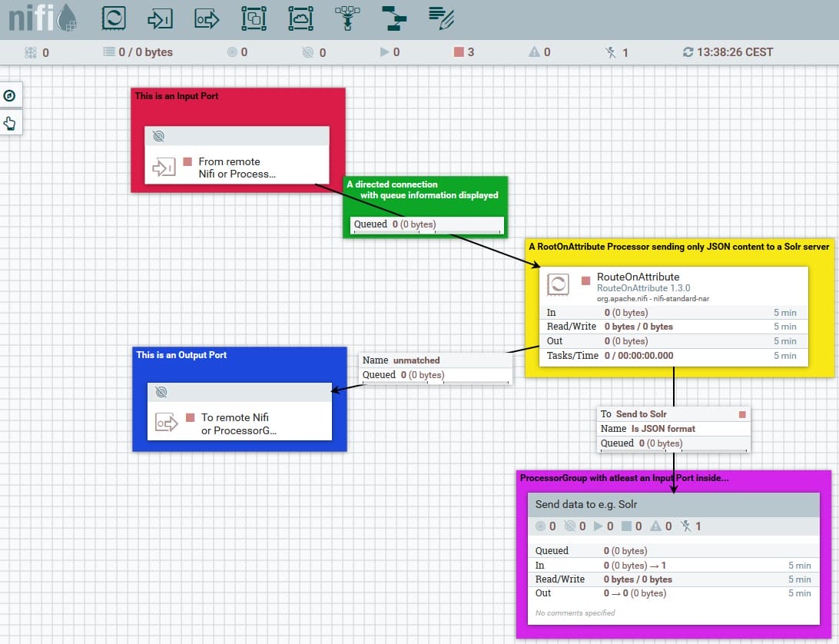
Task: Click the Input Port toolbar icon
Action: (x=160, y=18)
